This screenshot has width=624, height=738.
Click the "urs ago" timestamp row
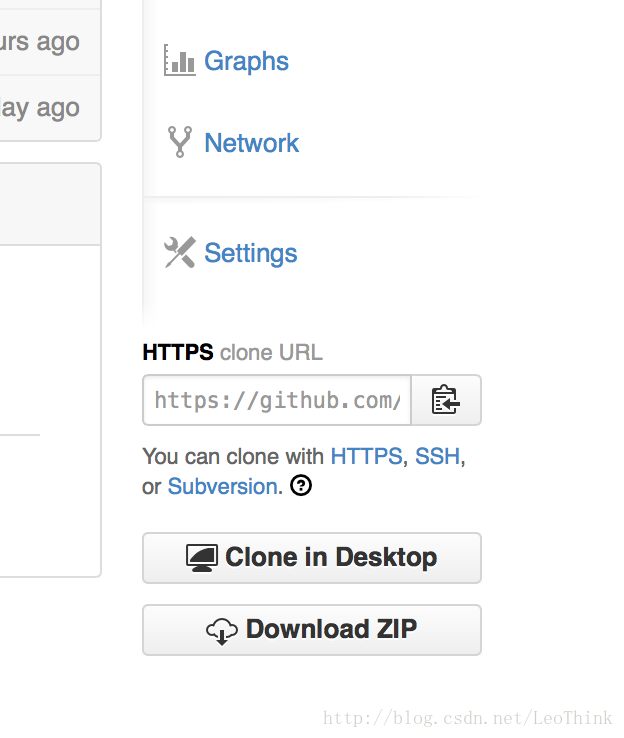[50, 42]
